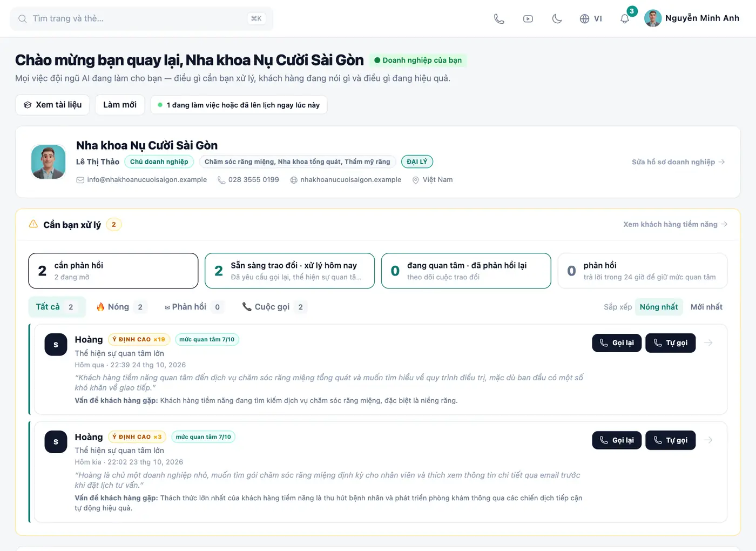
Task: Click the warning icon beside Cần bạn xử lý
Action: coord(33,224)
